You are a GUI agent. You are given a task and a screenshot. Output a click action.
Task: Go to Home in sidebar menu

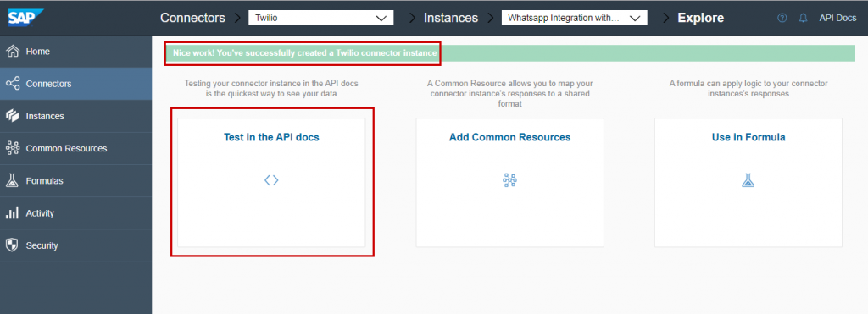point(75,52)
